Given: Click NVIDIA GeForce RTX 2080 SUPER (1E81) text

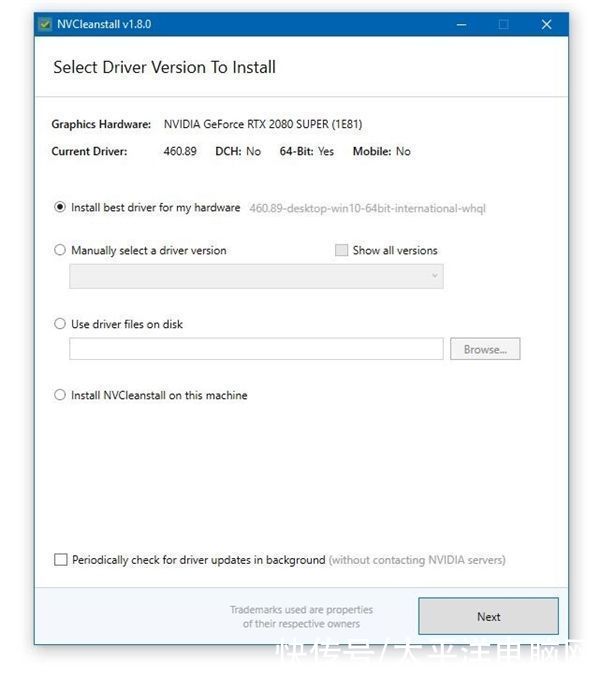Looking at the screenshot, I should pos(263,124).
